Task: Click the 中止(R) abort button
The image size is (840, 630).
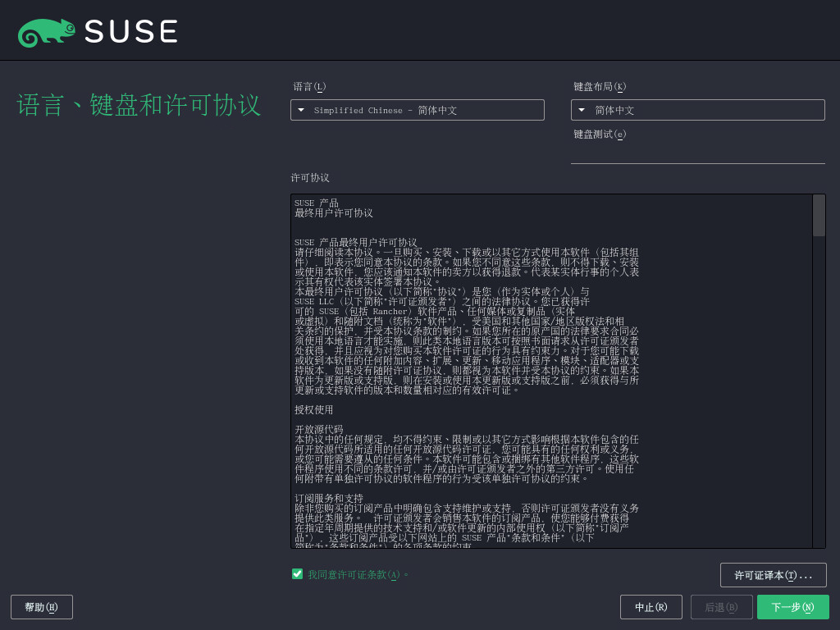Action: (651, 607)
